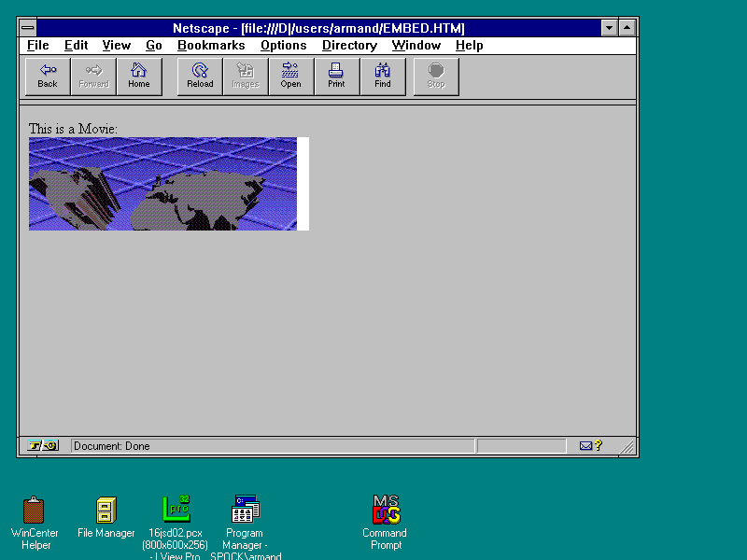Click the I View Pro 16jsd02.pcx icon
Viewport: 747px width, 560px height.
point(176,511)
